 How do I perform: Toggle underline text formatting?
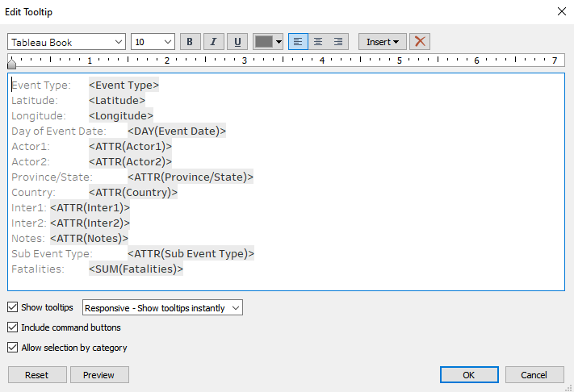[x=237, y=42]
